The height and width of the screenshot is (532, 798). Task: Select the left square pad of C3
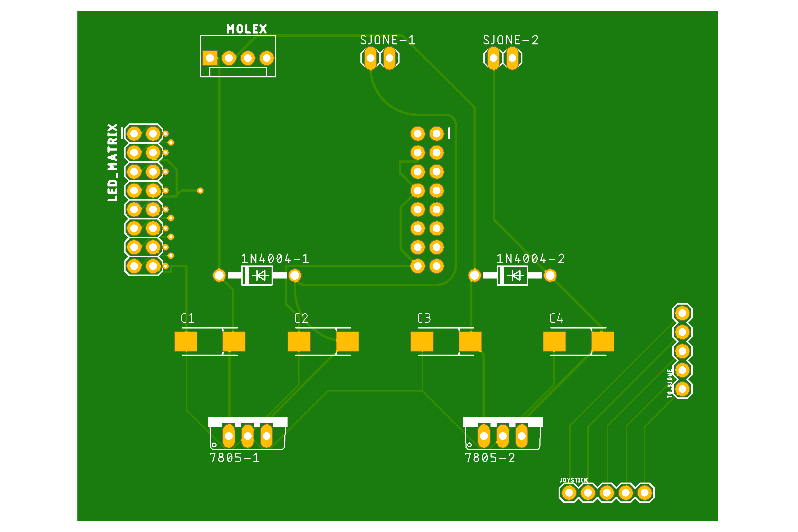pos(422,342)
